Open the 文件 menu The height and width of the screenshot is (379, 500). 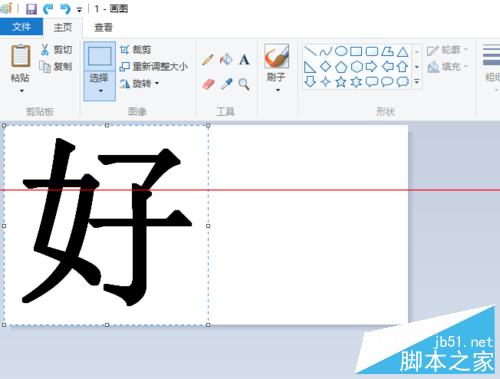(x=21, y=27)
